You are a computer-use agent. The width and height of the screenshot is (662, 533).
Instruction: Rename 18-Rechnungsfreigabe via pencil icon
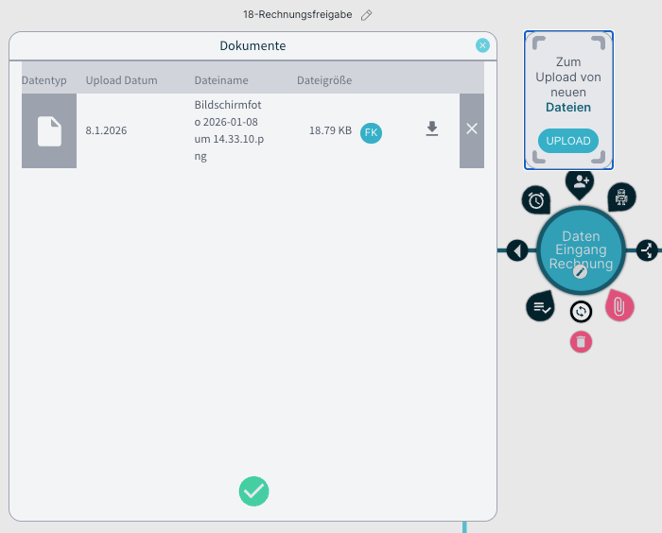click(367, 15)
